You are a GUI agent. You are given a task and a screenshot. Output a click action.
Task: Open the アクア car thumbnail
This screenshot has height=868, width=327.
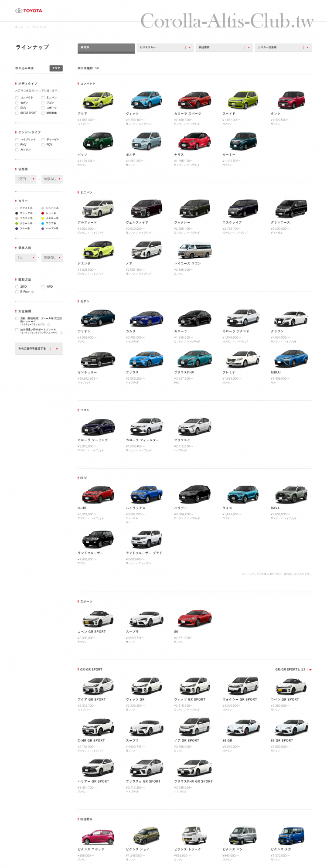pos(98,100)
